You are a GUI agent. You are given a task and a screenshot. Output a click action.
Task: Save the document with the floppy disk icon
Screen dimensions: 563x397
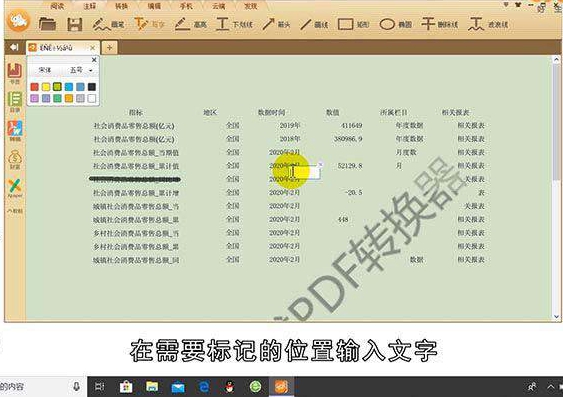click(75, 24)
